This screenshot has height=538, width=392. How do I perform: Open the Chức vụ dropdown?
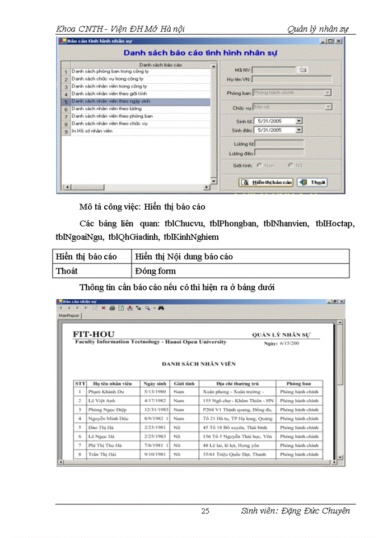coord(328,107)
